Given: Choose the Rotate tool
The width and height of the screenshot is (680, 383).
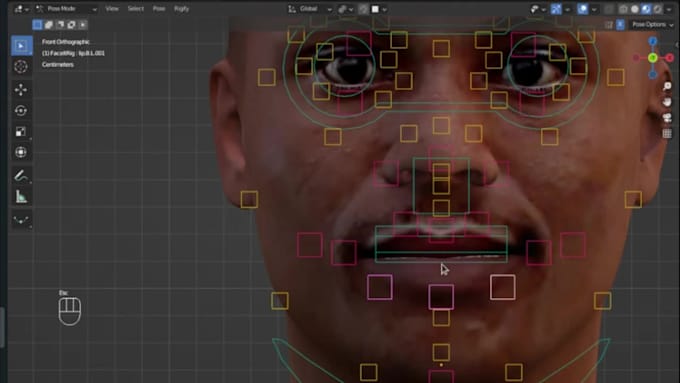Looking at the screenshot, I should pyautogui.click(x=21, y=111).
